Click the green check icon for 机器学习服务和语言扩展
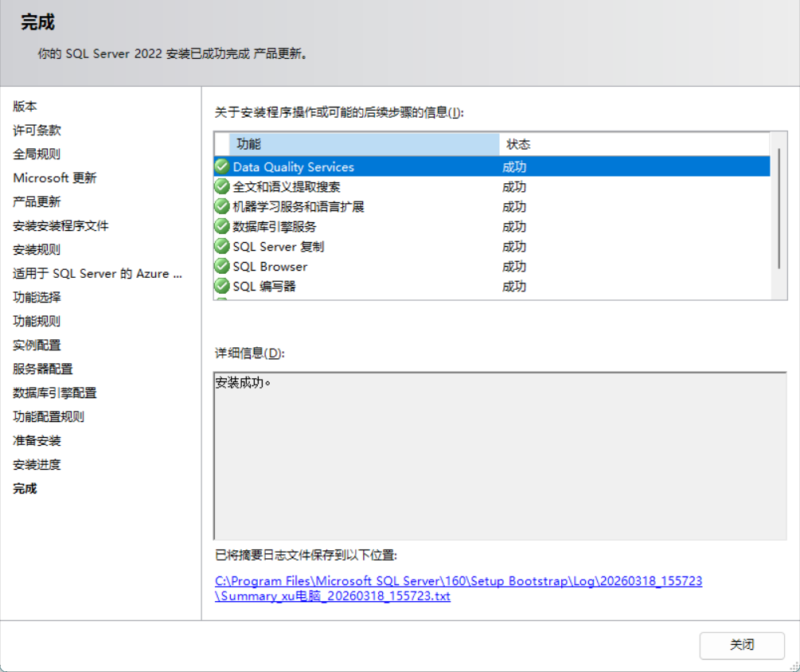The width and height of the screenshot is (800, 672). pos(222,206)
